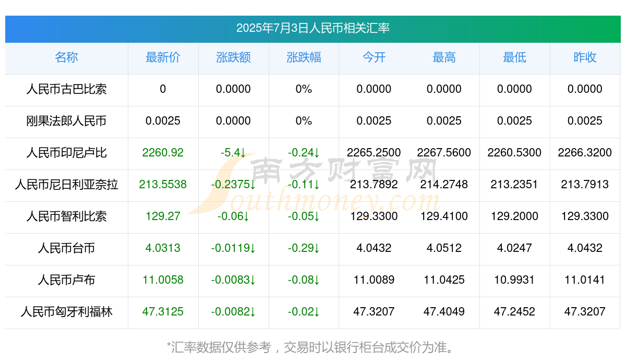Click the table title 2025年7月3日人民币相关汇率

pos(313,28)
